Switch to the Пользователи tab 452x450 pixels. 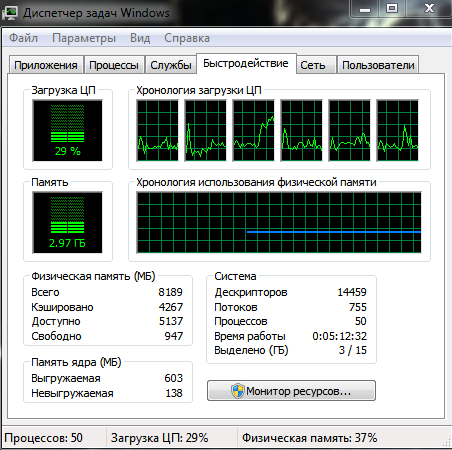378,65
